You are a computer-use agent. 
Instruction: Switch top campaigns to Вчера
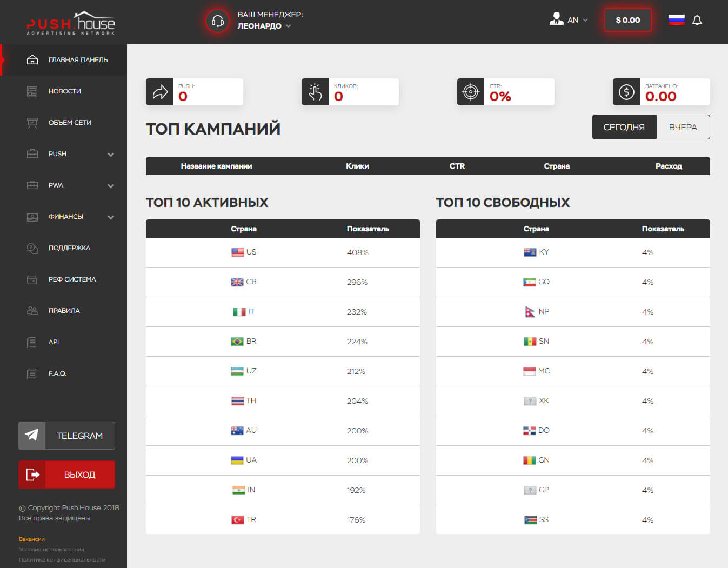pos(683,127)
